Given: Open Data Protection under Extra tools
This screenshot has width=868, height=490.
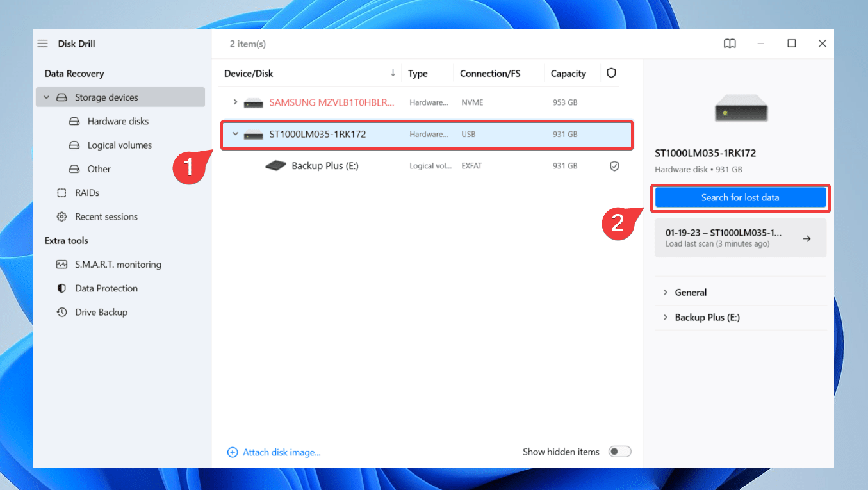Looking at the screenshot, I should [106, 288].
